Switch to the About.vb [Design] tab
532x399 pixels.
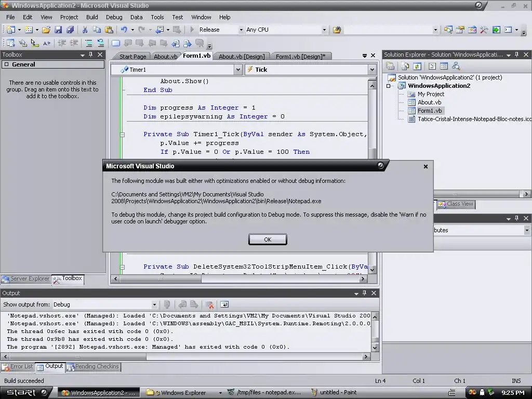(242, 57)
